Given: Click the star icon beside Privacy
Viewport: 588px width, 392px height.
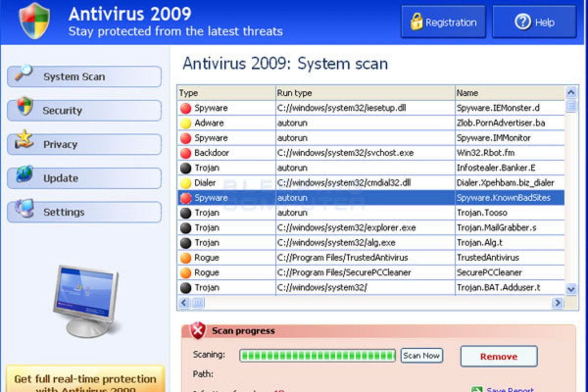Looking at the screenshot, I should click(x=24, y=139).
